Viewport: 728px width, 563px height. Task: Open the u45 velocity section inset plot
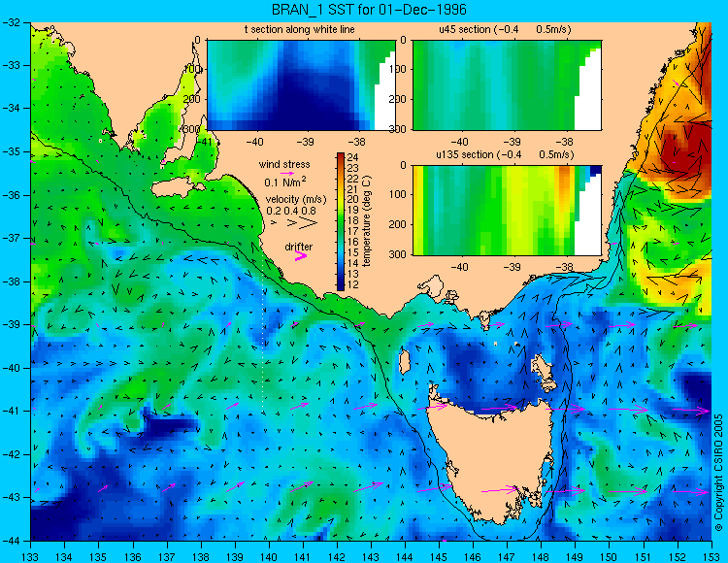pyautogui.click(x=507, y=85)
